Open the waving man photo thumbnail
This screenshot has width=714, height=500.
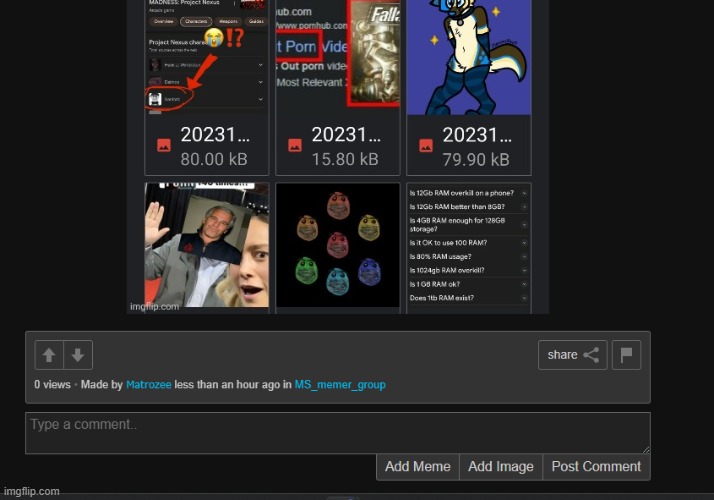[207, 245]
